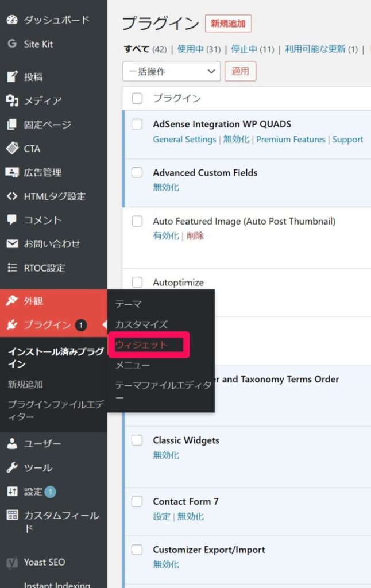This screenshot has width=371, height=588.
Task: Open インストール済みプラグイン submenu item
Action: click(x=56, y=358)
